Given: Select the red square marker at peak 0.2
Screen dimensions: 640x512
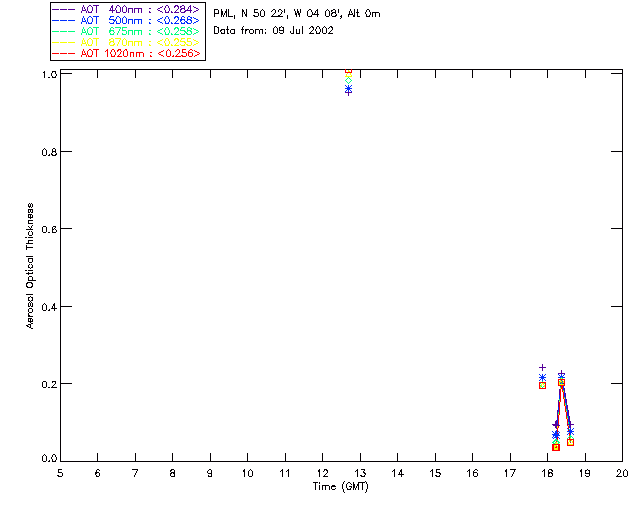Looking at the screenshot, I should pyautogui.click(x=562, y=383).
